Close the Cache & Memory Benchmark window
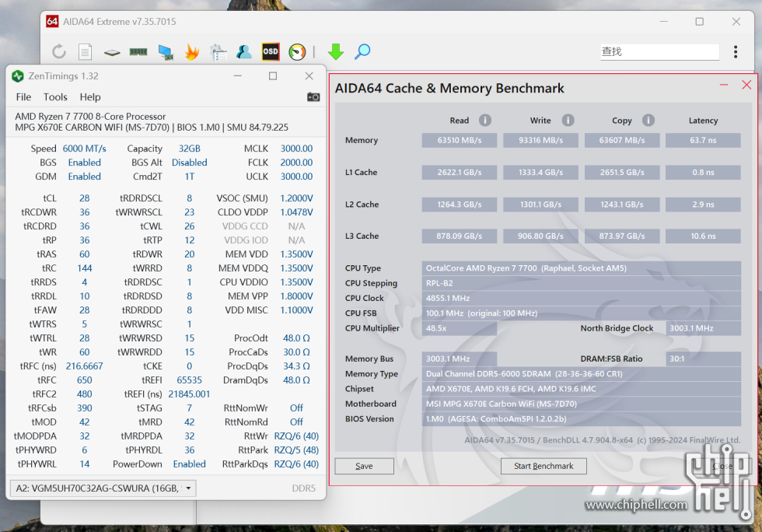Viewport: 762px width, 532px height. coord(746,85)
